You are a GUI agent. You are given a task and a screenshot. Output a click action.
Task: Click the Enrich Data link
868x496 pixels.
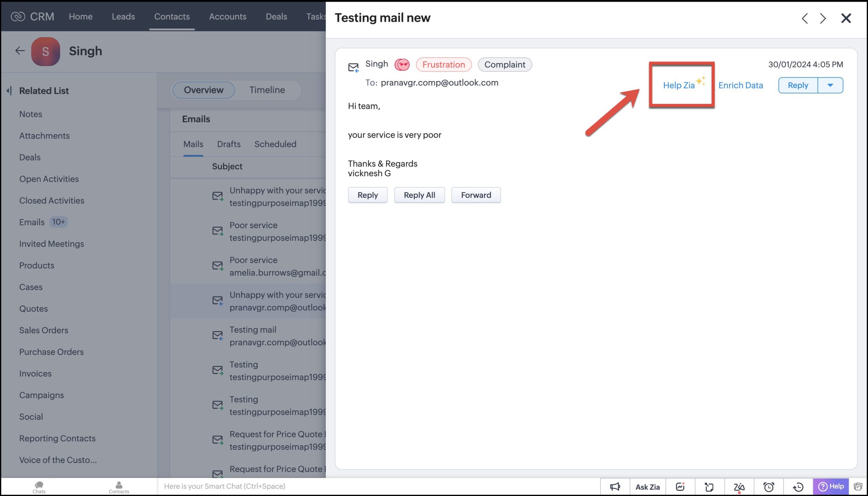(x=741, y=85)
